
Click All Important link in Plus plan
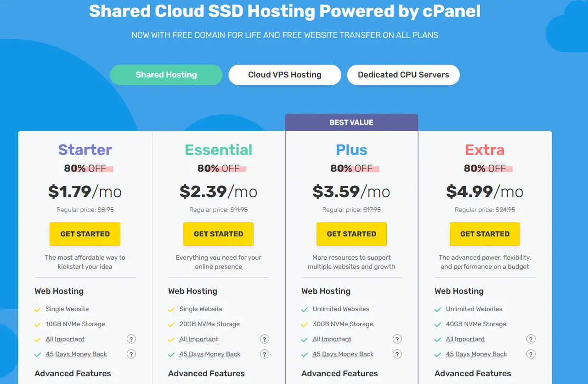[332, 339]
